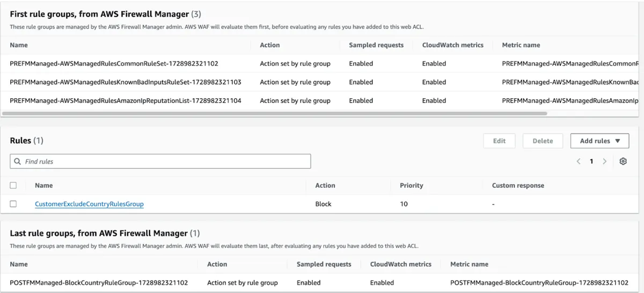Click First rule groups, from AWS Firewall Manager heading

coord(105,15)
